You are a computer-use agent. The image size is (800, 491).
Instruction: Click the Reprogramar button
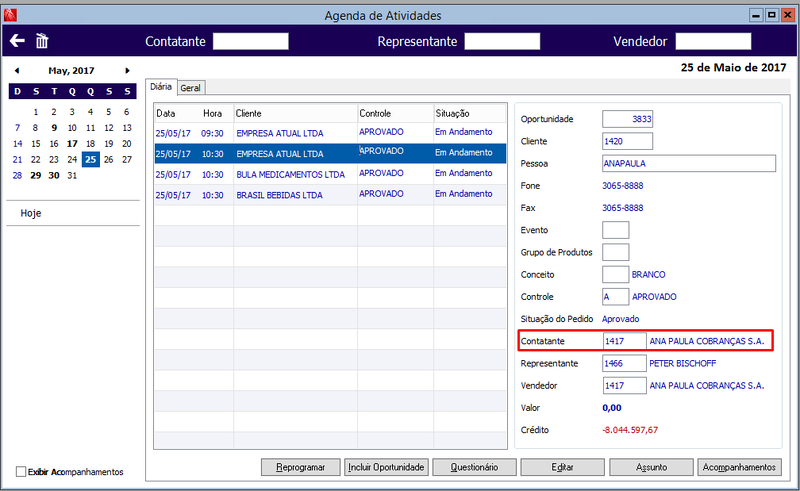(x=301, y=467)
